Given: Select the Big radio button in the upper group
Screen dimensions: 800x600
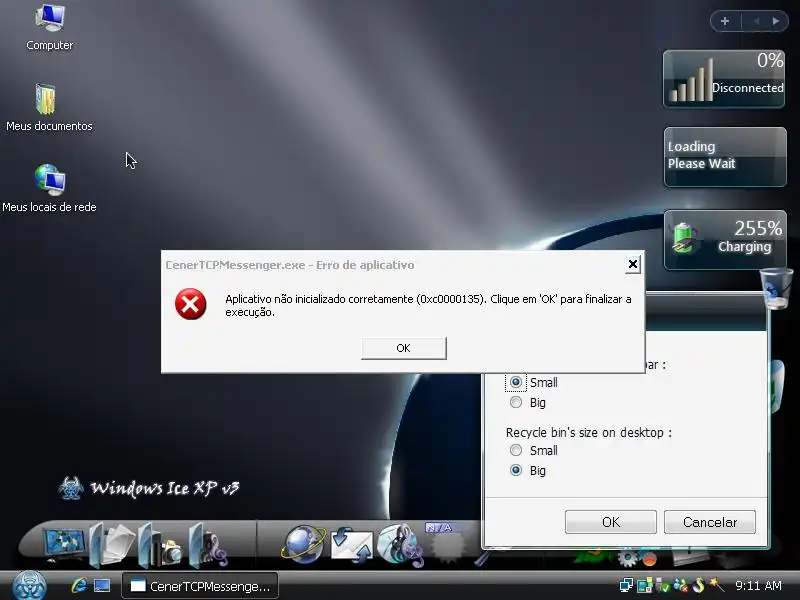Looking at the screenshot, I should pos(516,403).
